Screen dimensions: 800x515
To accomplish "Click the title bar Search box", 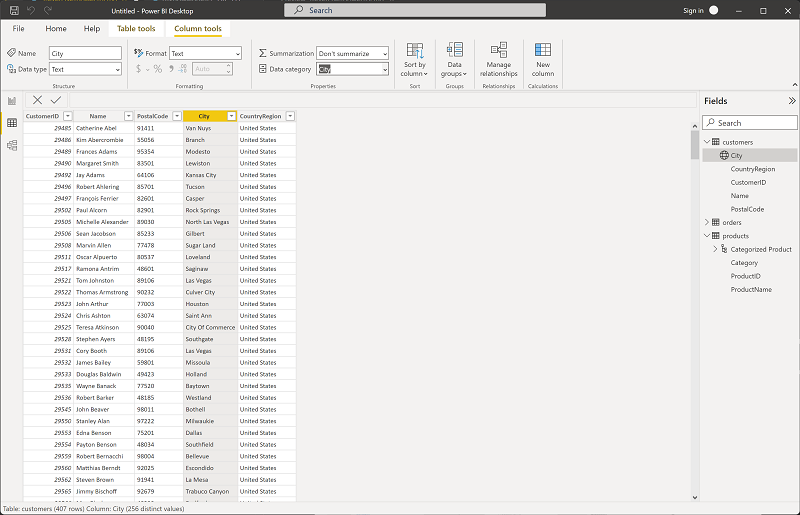I will pos(415,10).
